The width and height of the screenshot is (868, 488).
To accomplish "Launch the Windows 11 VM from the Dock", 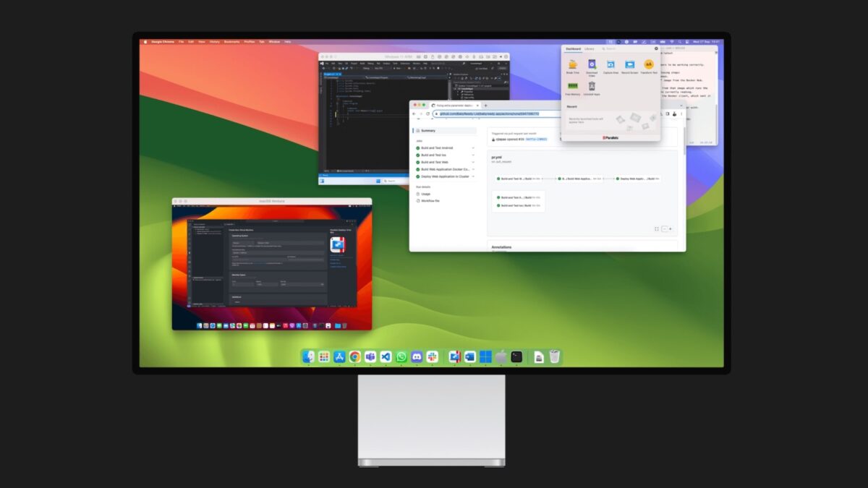I will tap(485, 356).
